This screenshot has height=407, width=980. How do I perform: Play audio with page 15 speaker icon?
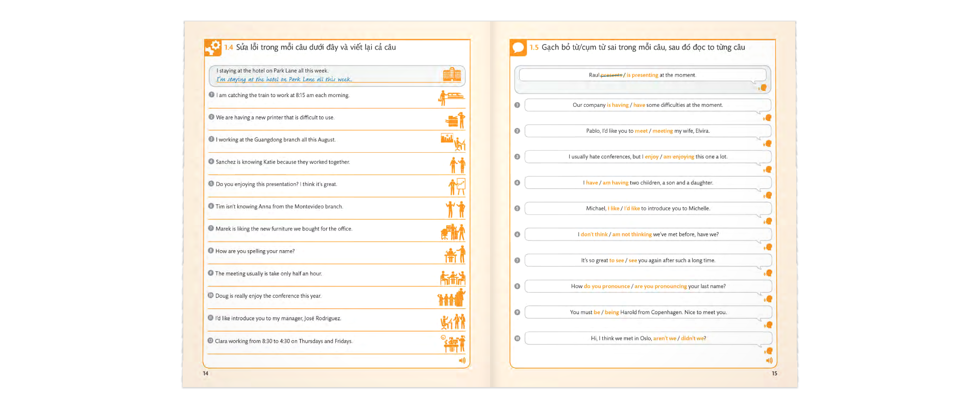point(769,361)
